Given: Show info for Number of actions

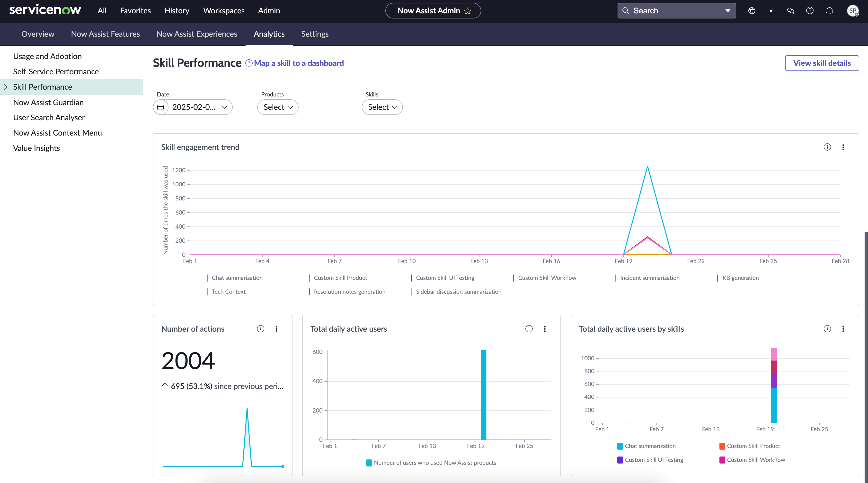Looking at the screenshot, I should pyautogui.click(x=260, y=329).
